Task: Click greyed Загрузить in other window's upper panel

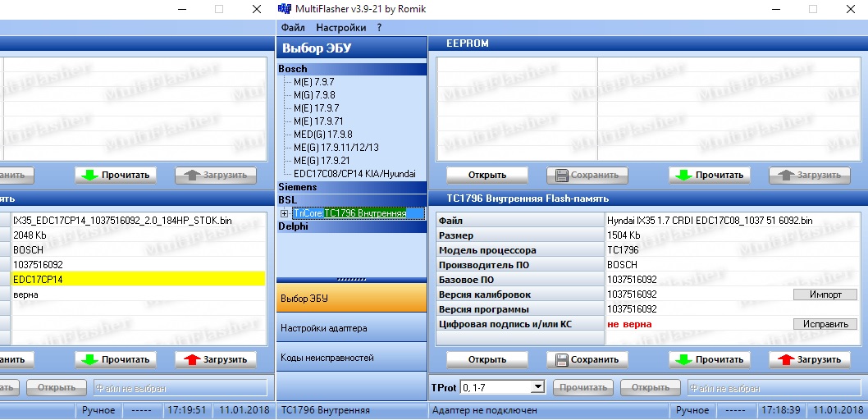Action: pyautogui.click(x=216, y=176)
